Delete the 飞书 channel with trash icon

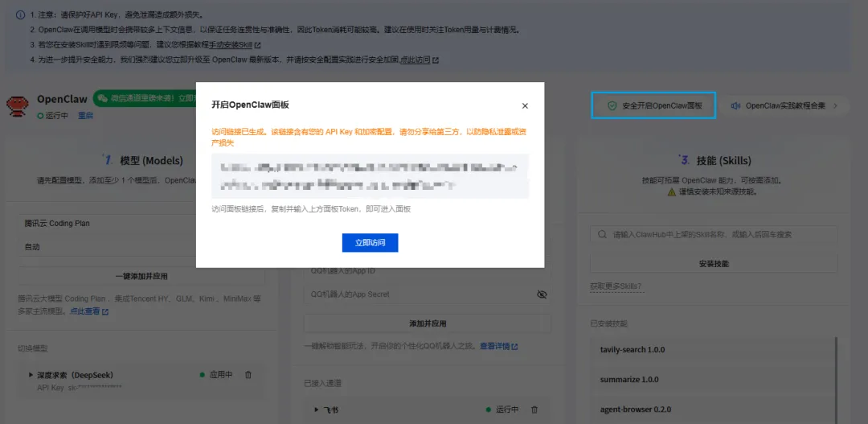(534, 410)
